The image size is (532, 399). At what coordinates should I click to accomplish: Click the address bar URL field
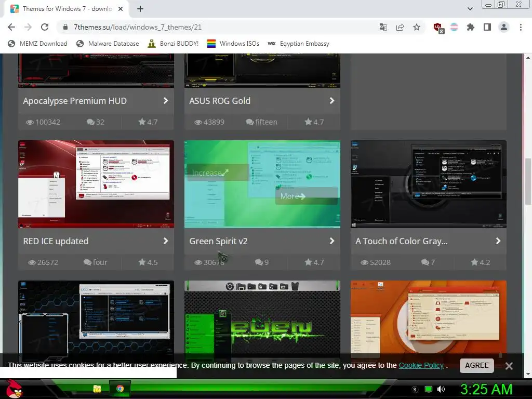[x=217, y=27]
